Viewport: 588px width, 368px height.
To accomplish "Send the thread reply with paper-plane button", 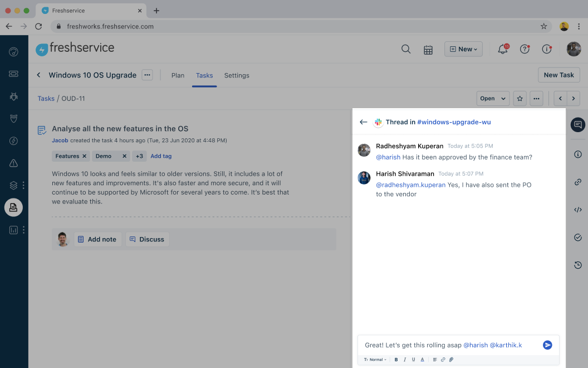I will [547, 345].
